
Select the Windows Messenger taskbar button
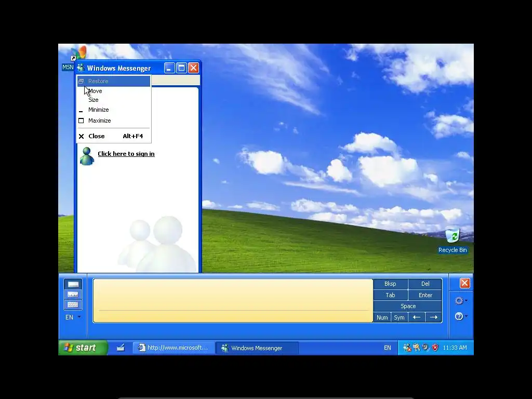tap(257, 348)
